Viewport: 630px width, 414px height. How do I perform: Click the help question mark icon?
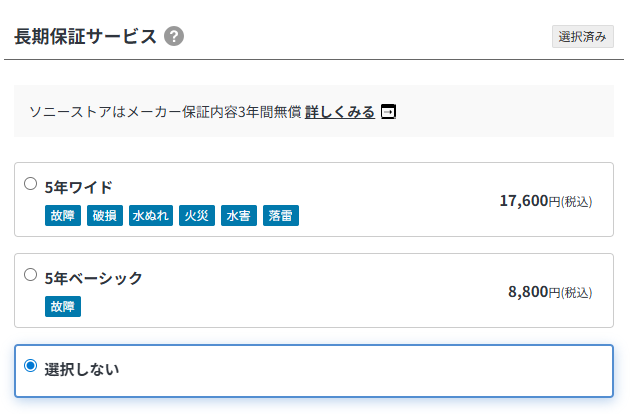pos(174,37)
